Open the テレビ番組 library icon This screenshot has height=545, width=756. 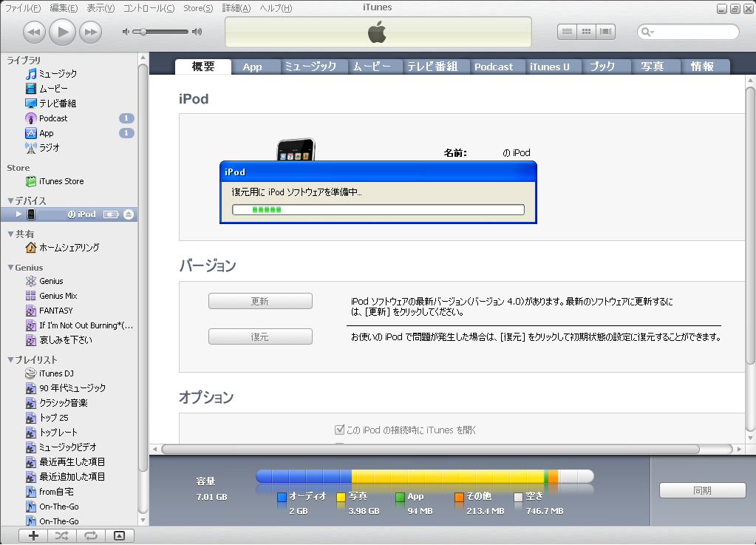pos(31,104)
